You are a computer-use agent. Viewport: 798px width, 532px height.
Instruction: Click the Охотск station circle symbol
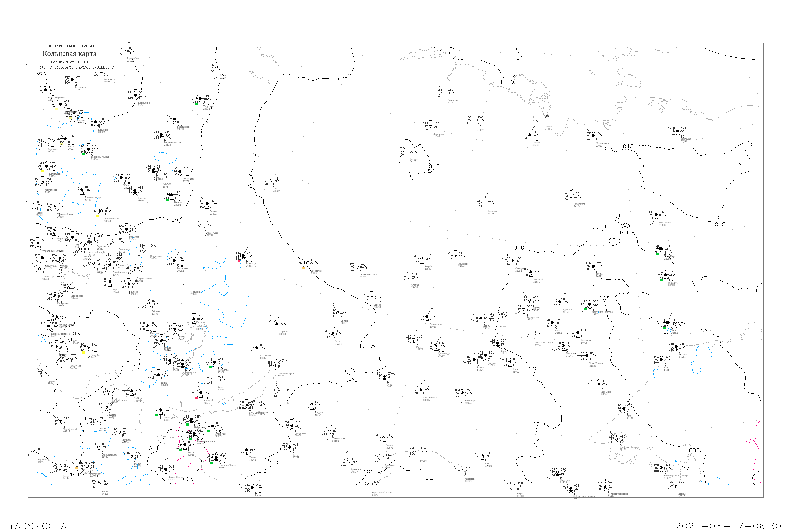676,347
